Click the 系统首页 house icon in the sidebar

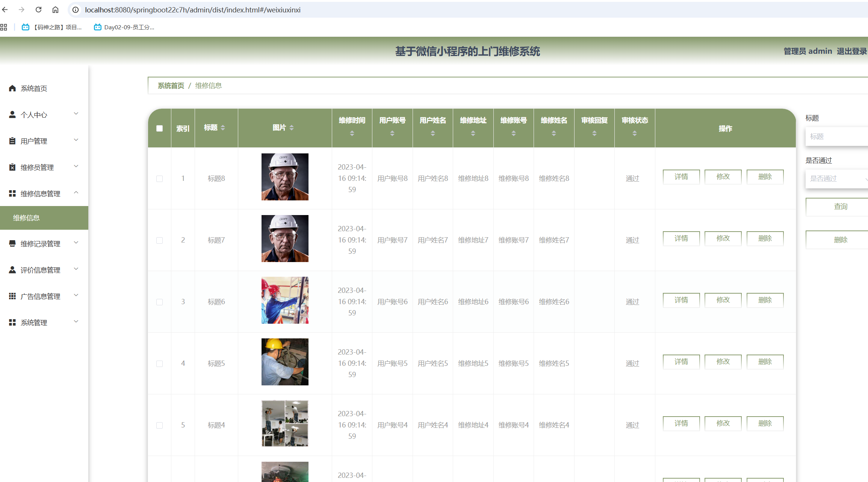coord(12,88)
